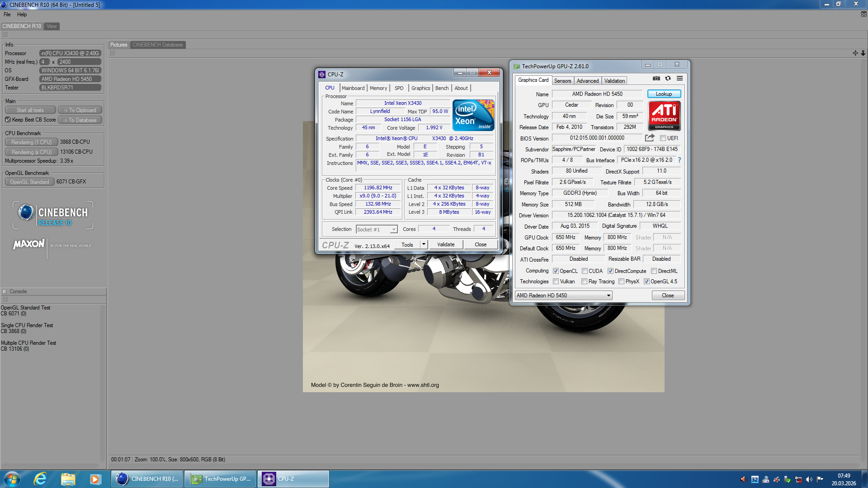Toggle the Console checkbox

pos(5,291)
